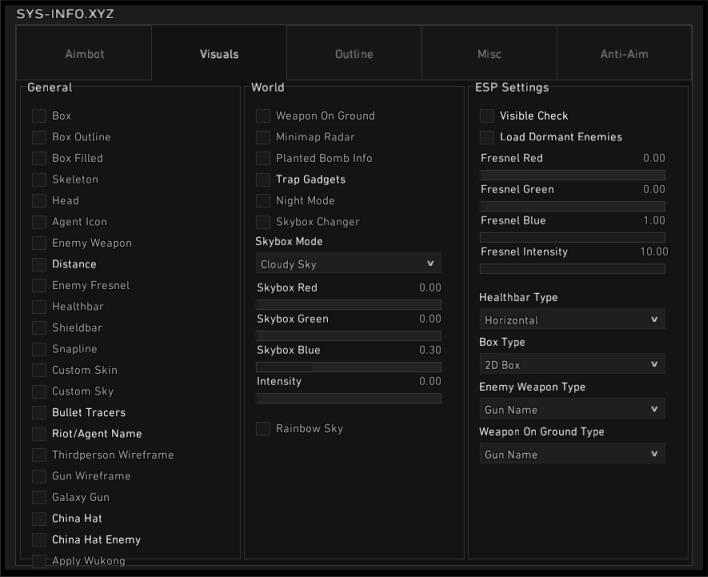This screenshot has width=708, height=577.
Task: Toggle Load Dormant Enemies checkbox
Action: pos(487,138)
